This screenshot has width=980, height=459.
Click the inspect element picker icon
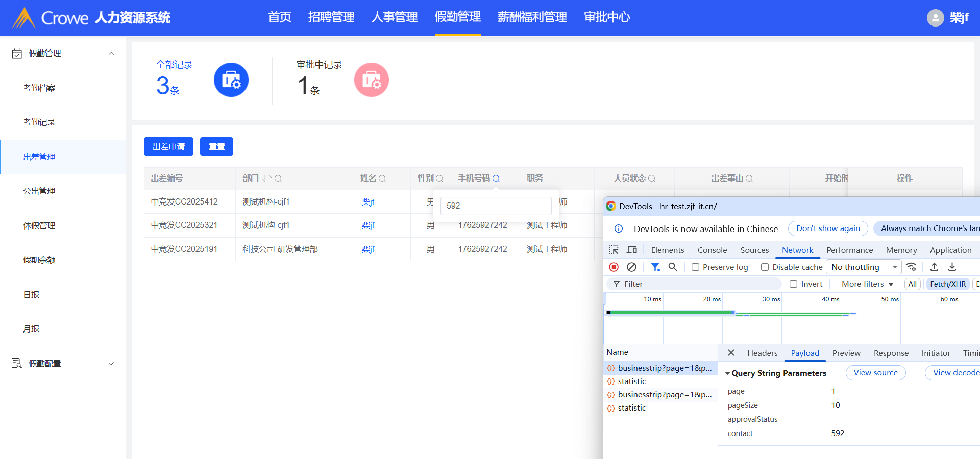(x=614, y=250)
